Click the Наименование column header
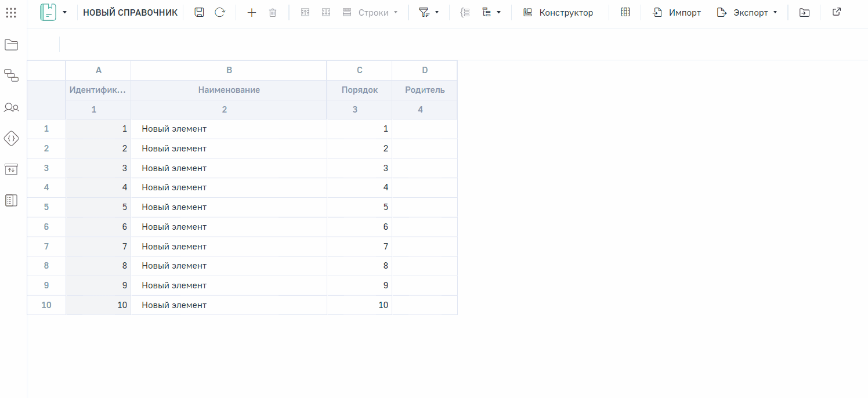This screenshot has width=868, height=398. (229, 90)
